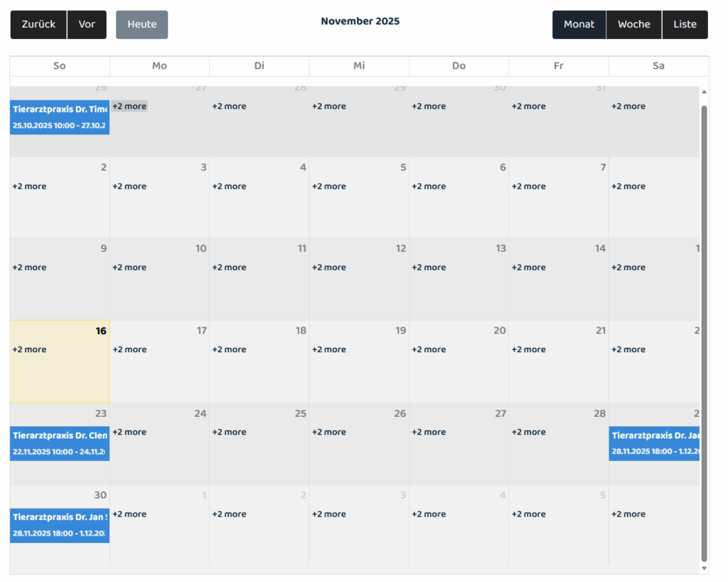Switch to Woche view

pyautogui.click(x=633, y=25)
